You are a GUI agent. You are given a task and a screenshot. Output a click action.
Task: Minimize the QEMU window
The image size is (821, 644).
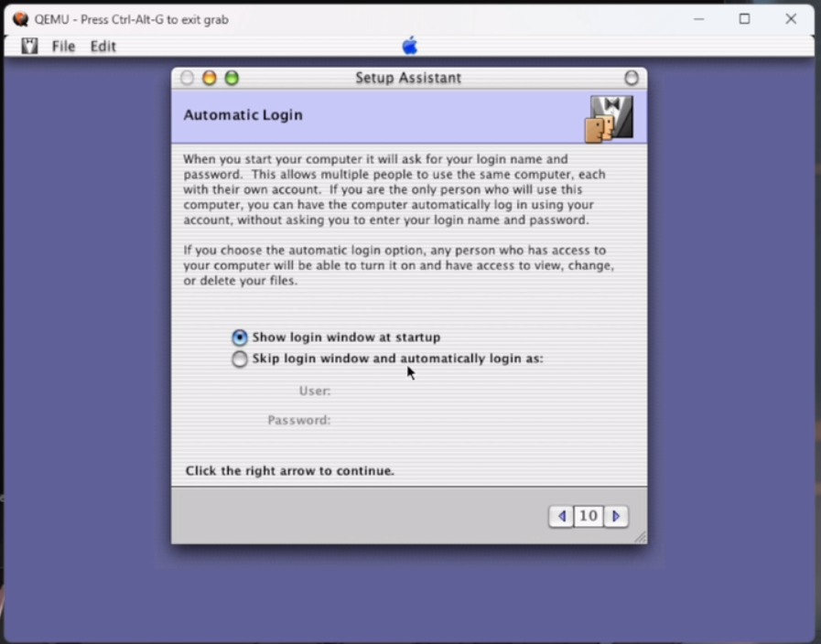point(698,19)
